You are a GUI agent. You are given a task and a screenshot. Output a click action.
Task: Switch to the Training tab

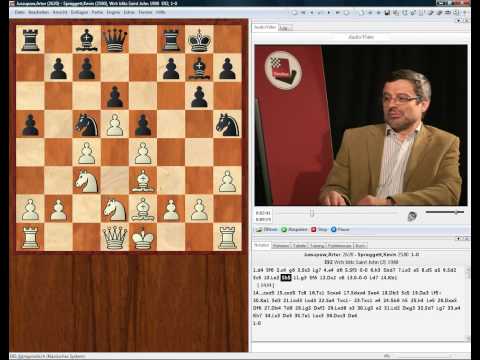(317, 246)
